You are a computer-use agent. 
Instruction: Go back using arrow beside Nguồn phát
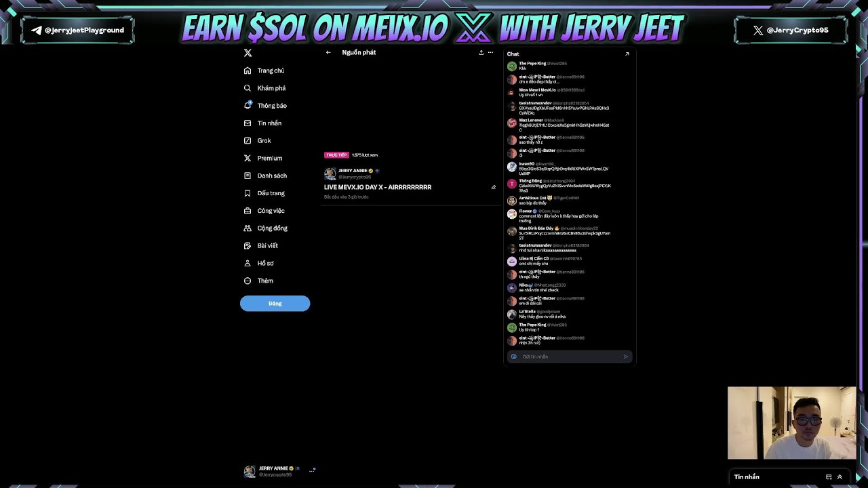point(328,52)
